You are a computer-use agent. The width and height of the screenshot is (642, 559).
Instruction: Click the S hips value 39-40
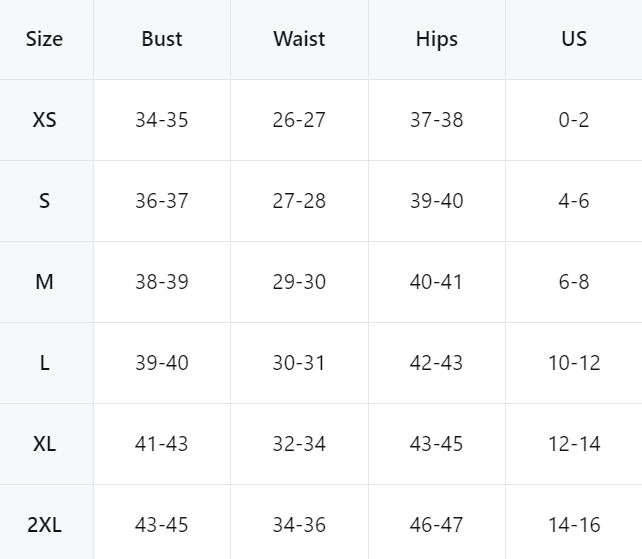pos(436,201)
